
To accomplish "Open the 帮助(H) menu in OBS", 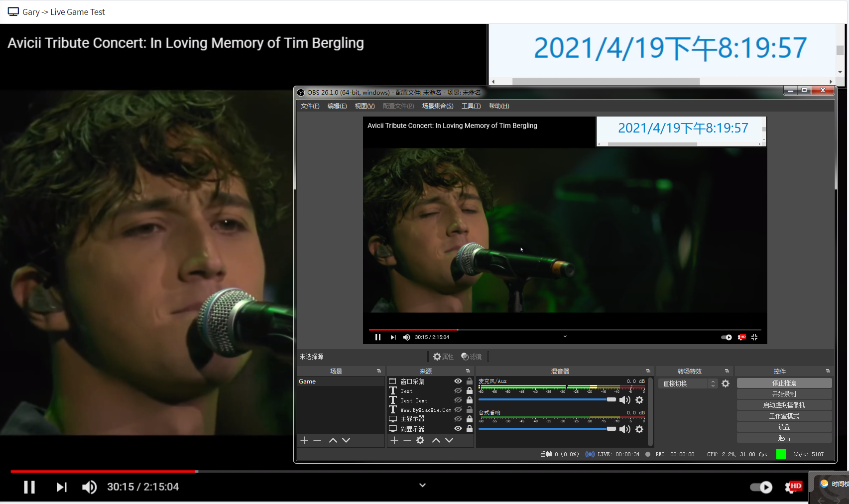I will (499, 106).
